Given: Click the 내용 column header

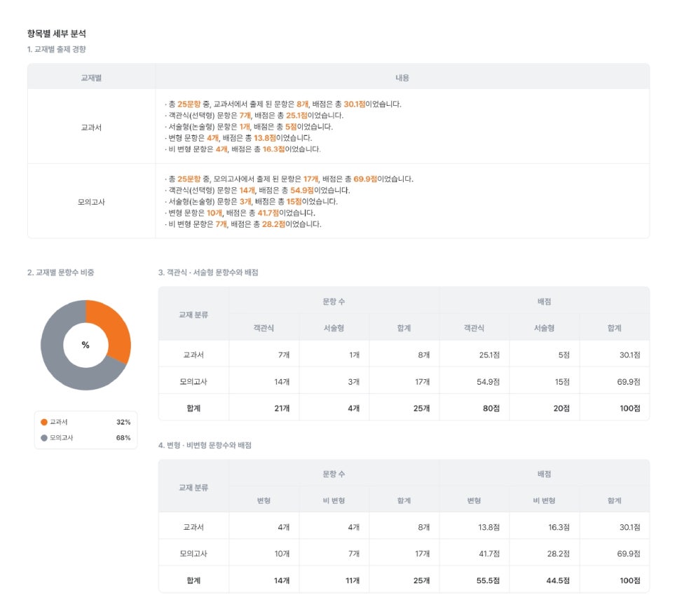Looking at the screenshot, I should (x=402, y=77).
